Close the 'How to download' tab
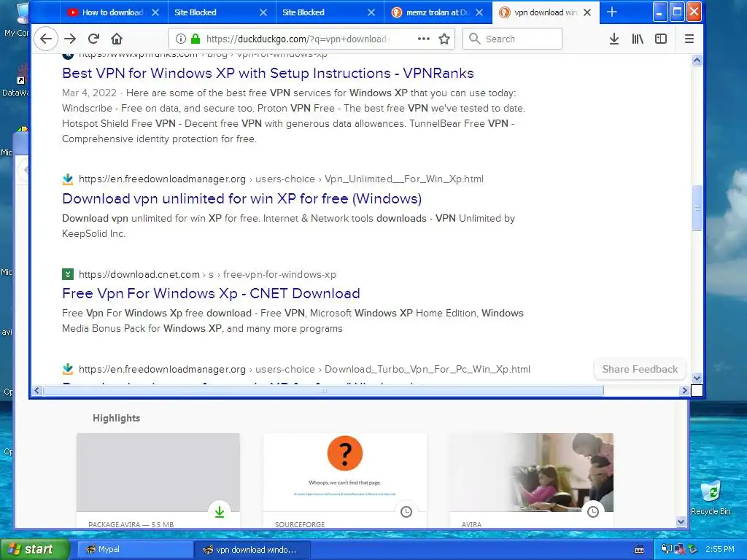747x560 pixels. (x=155, y=12)
